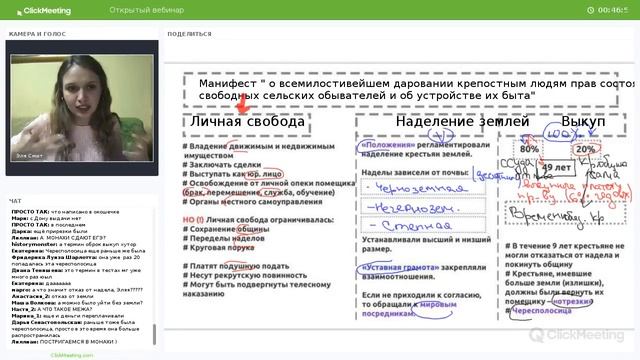The image size is (640, 360).
Task: Click the purple "Чересполосица" term
Action: (542, 311)
